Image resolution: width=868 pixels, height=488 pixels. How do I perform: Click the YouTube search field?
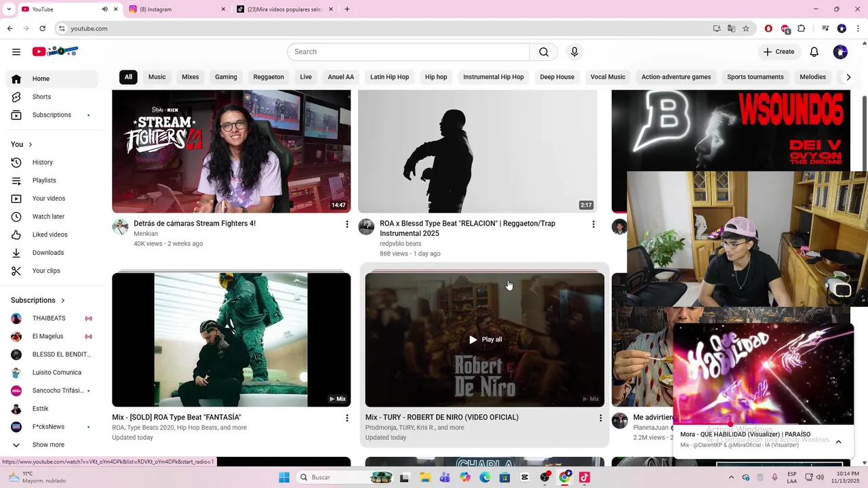[x=408, y=52]
